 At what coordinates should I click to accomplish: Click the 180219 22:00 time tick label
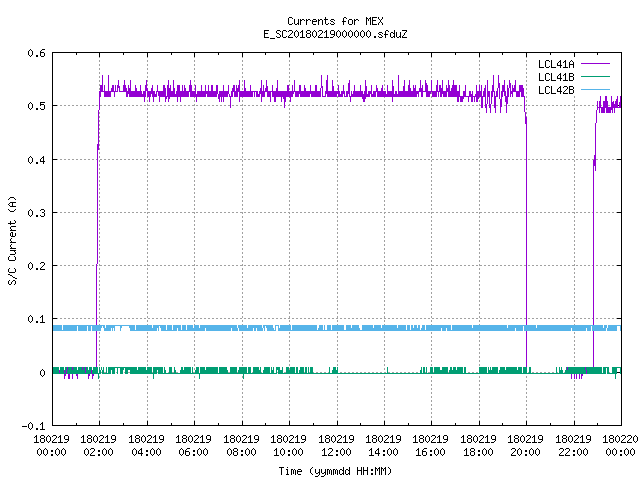click(573, 446)
